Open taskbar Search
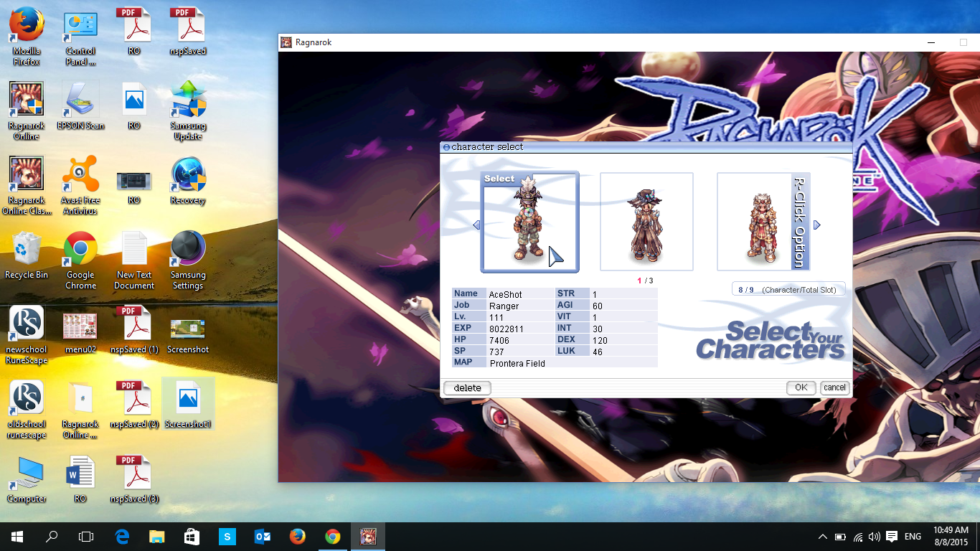The height and width of the screenshot is (551, 980). [x=52, y=537]
